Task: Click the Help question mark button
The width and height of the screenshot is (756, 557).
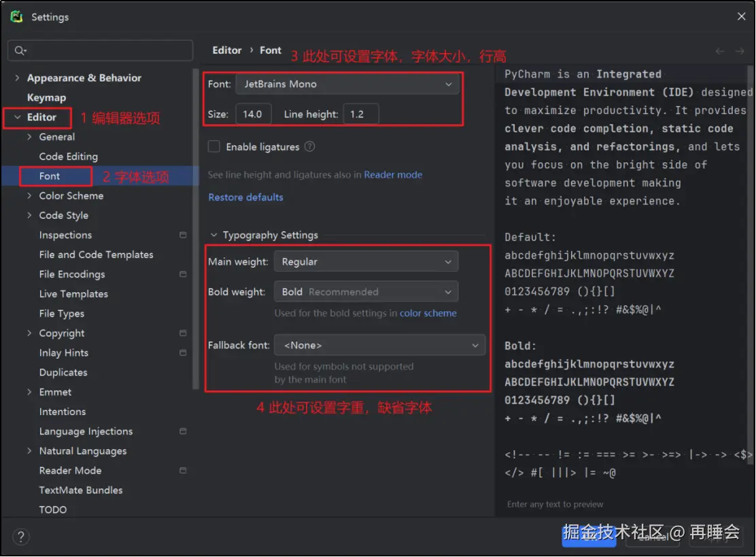Action: (20, 537)
